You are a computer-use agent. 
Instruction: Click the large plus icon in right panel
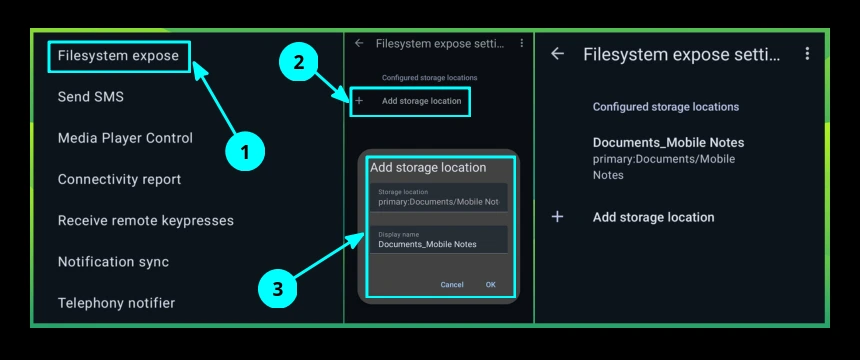tap(557, 217)
